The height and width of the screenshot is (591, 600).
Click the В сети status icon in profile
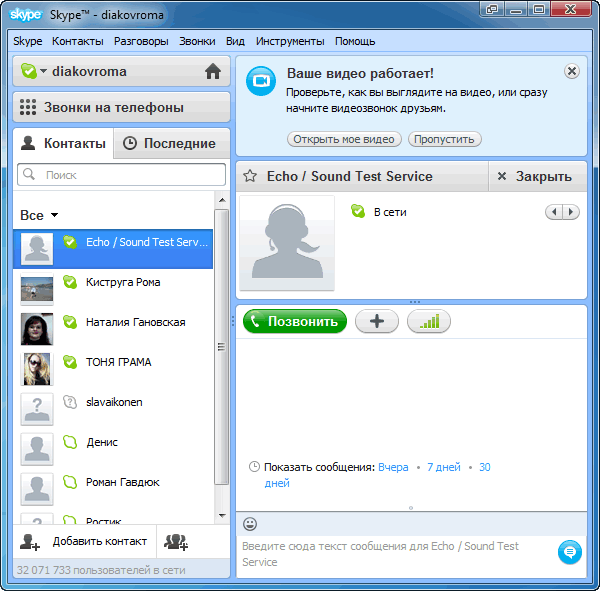358,211
